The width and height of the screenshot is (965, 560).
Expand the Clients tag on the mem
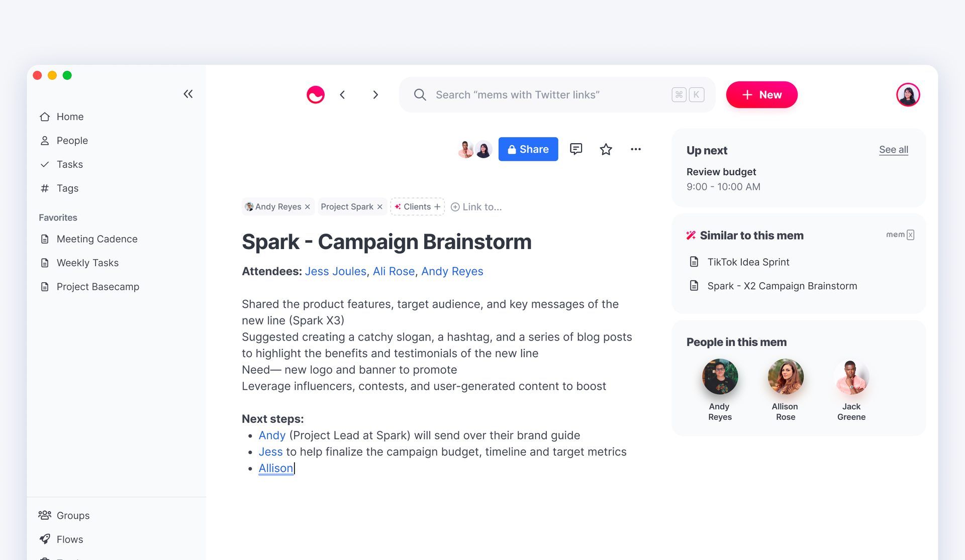(x=437, y=206)
